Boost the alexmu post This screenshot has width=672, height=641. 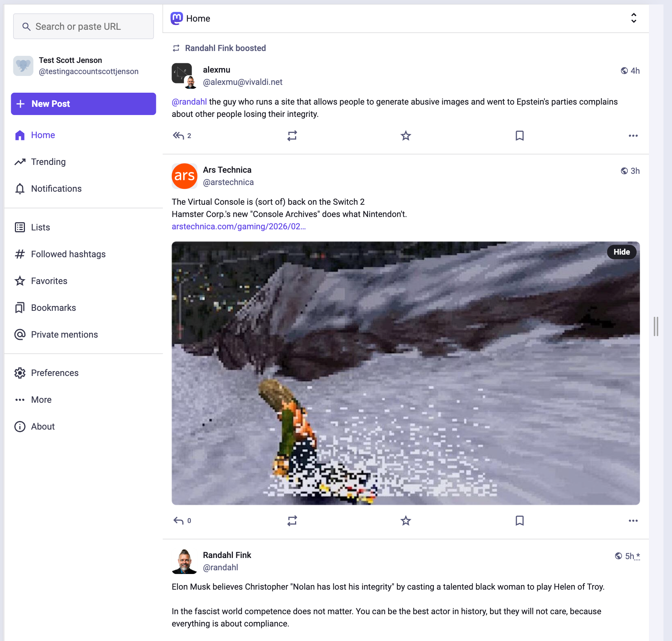(x=292, y=135)
